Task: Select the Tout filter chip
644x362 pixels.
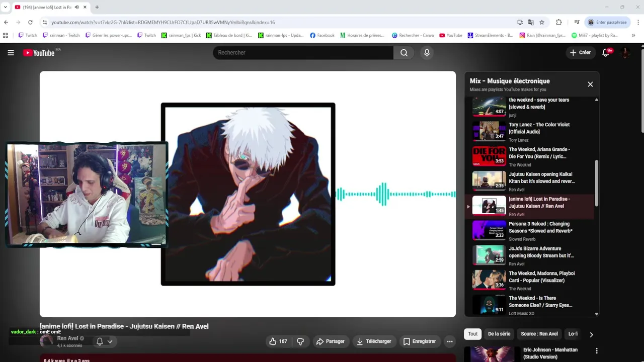Action: [473, 334]
